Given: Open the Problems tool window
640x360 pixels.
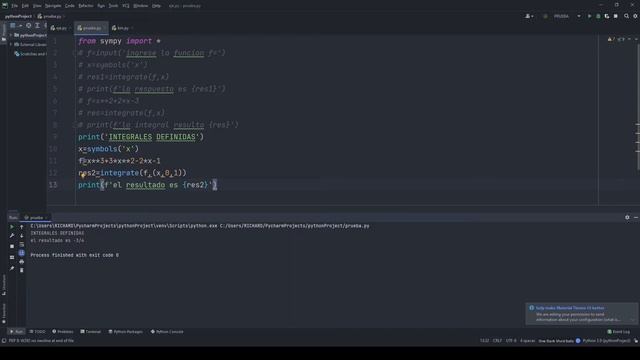Looking at the screenshot, I should pos(63,331).
